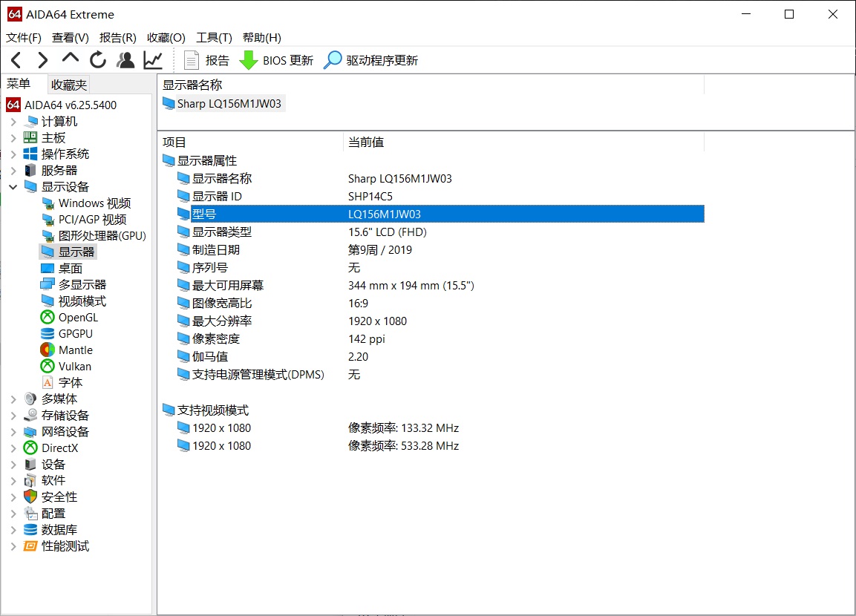Viewport: 856px width, 616px height.
Task: Click the 字体 font icon in the tree
Action: [48, 383]
